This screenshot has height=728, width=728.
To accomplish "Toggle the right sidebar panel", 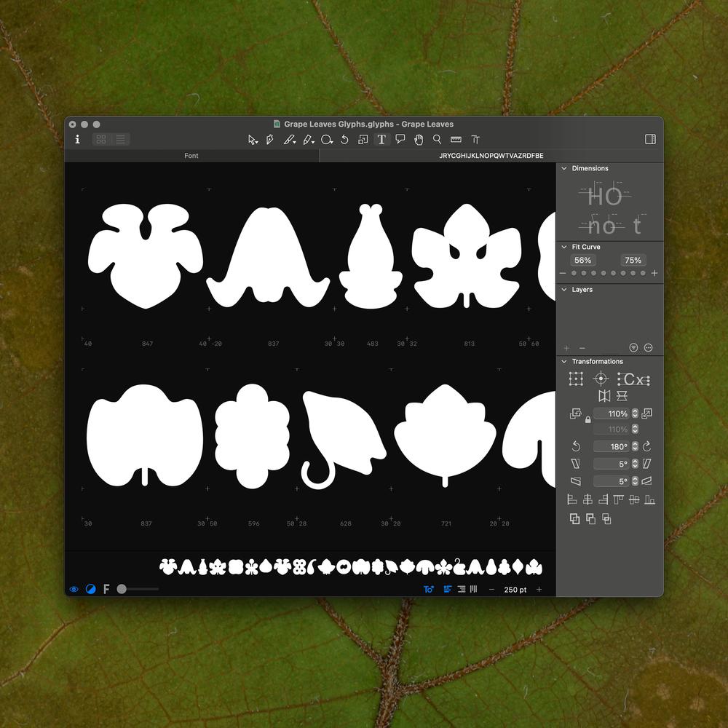I will tap(650, 139).
